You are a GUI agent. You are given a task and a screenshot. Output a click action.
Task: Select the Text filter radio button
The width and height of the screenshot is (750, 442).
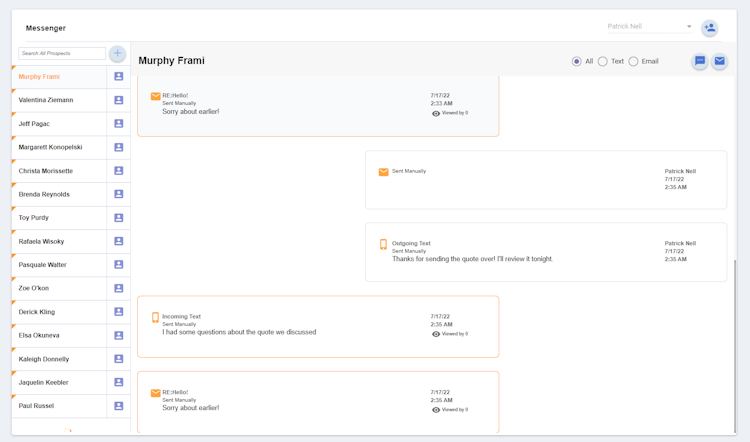click(603, 62)
